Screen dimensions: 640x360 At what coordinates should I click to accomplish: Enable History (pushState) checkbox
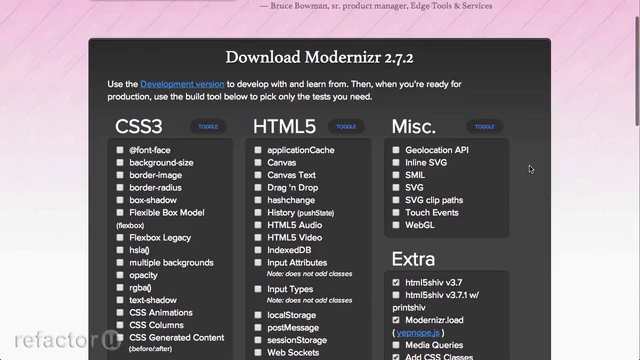pos(258,212)
